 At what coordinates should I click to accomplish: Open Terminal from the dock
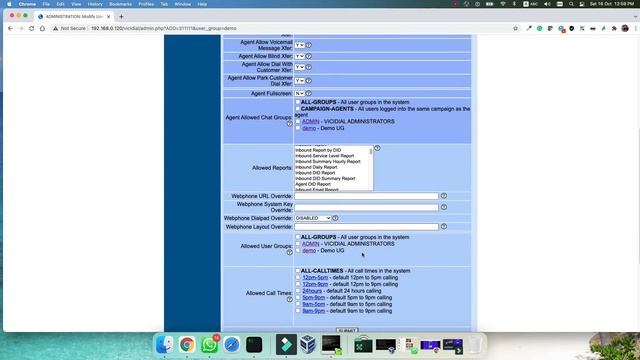(x=254, y=345)
